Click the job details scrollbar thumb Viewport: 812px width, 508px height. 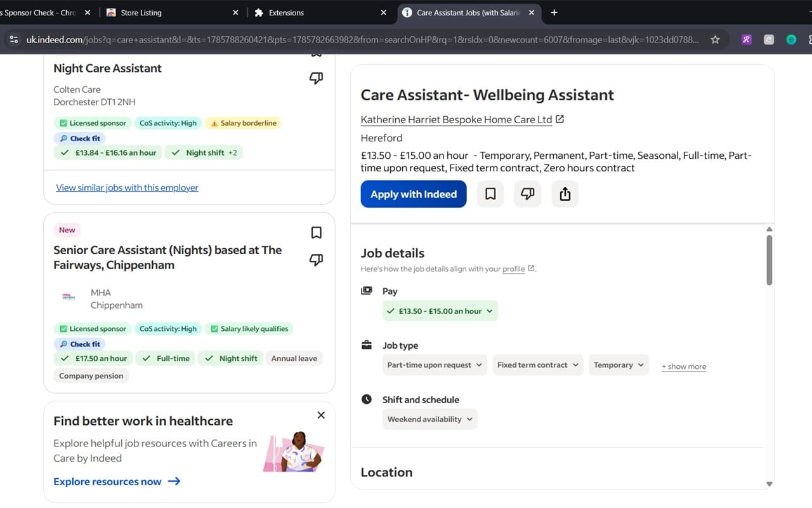(x=769, y=260)
